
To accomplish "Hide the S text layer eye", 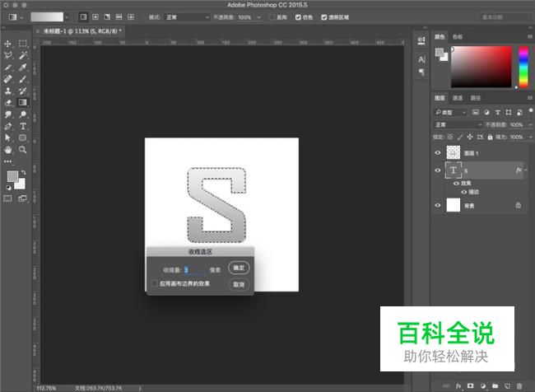I will [x=438, y=170].
